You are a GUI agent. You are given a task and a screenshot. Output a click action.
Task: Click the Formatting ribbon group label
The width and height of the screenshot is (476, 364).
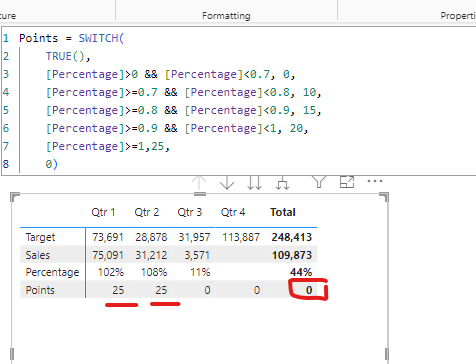coord(226,16)
